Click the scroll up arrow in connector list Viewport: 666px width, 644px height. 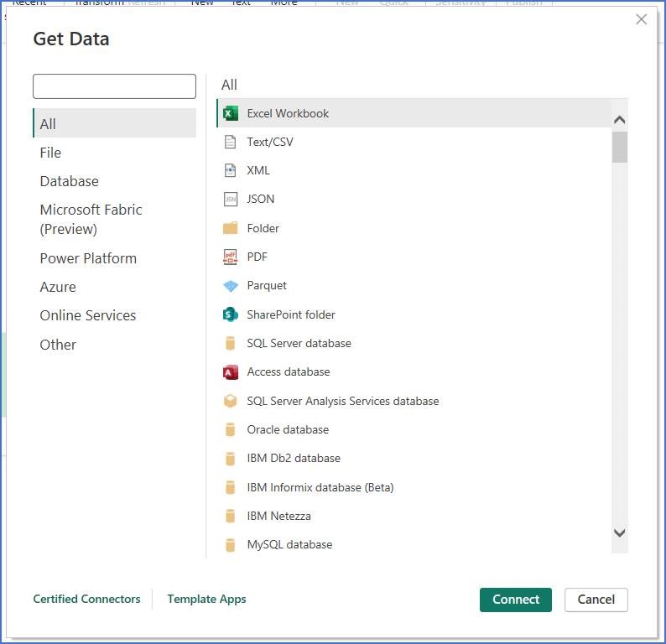[x=619, y=120]
